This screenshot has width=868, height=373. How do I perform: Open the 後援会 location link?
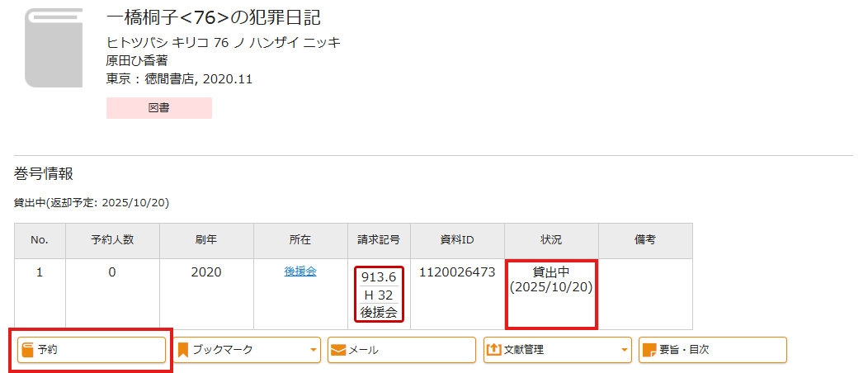[300, 271]
